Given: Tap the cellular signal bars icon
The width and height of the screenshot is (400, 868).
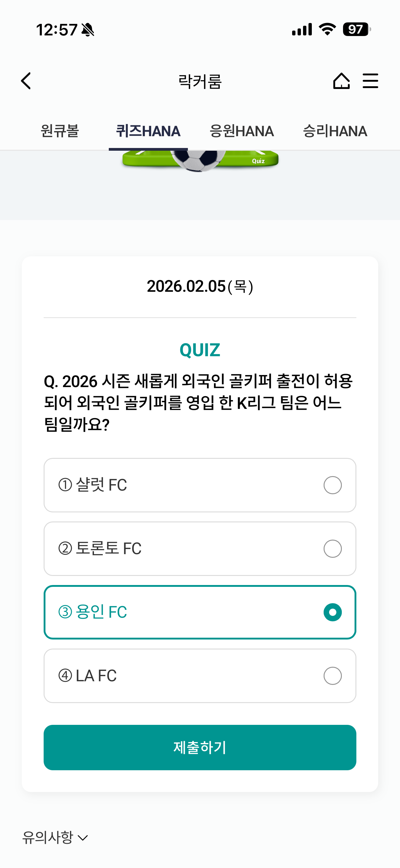Looking at the screenshot, I should [x=302, y=29].
